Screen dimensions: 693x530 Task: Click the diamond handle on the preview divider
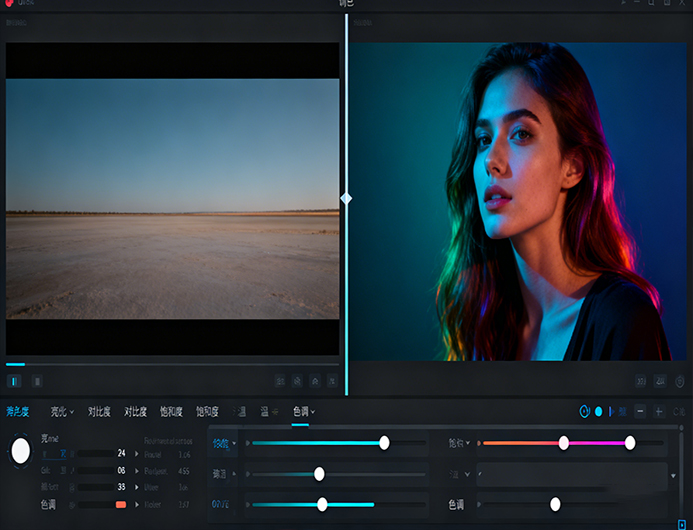coord(346,199)
